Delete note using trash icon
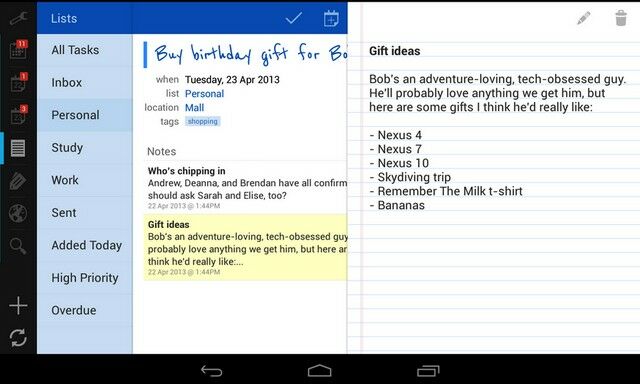 click(x=621, y=18)
